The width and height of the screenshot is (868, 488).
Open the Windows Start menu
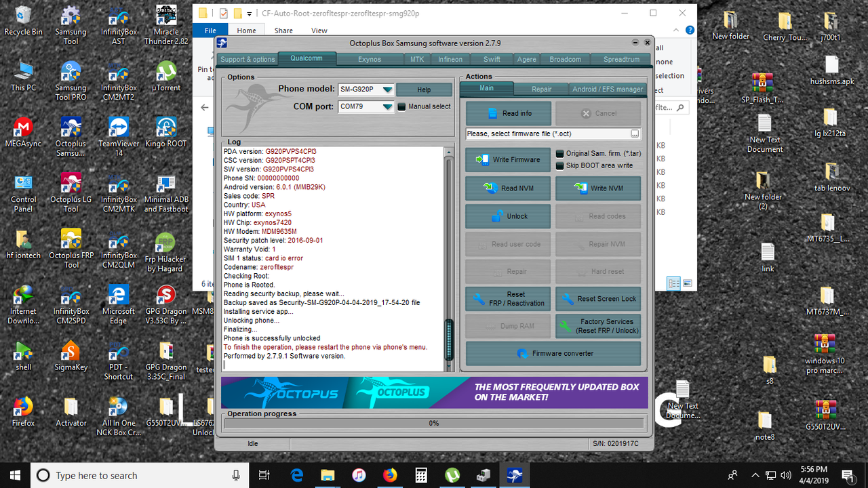pos(15,475)
